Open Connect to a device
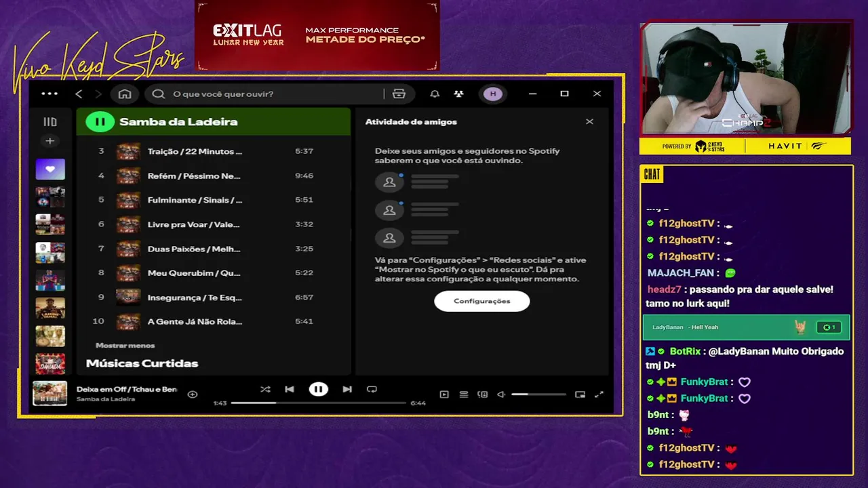This screenshot has height=488, width=868. coord(483,394)
